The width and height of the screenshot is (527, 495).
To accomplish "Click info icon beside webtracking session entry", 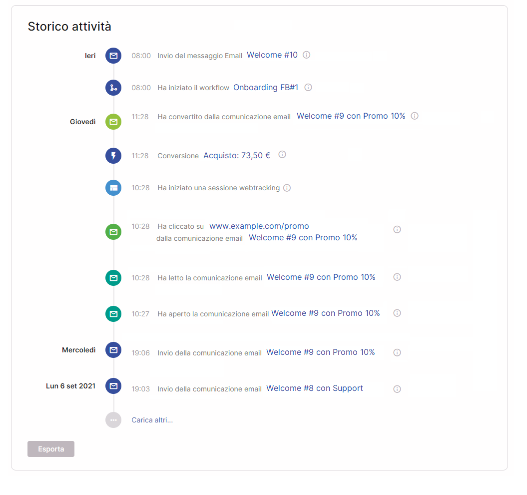I will 287,188.
